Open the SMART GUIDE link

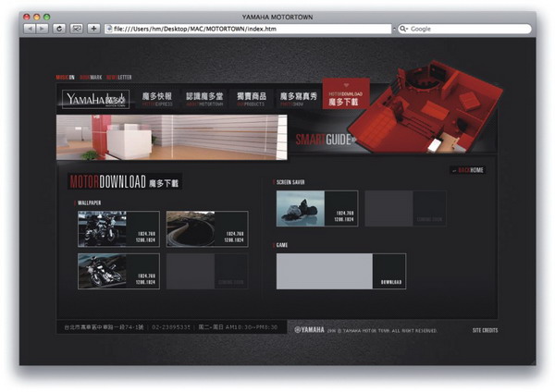click(326, 140)
